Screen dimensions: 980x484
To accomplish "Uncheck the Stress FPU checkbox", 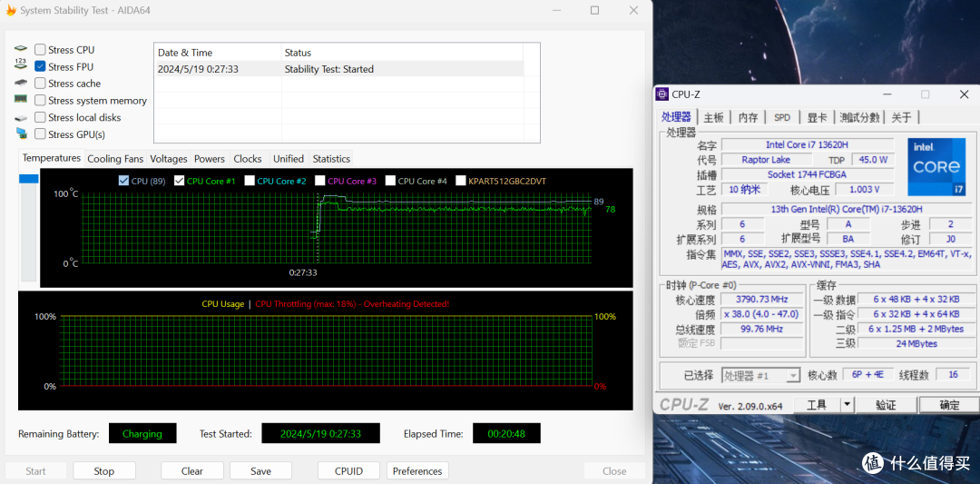I will tap(40, 66).
